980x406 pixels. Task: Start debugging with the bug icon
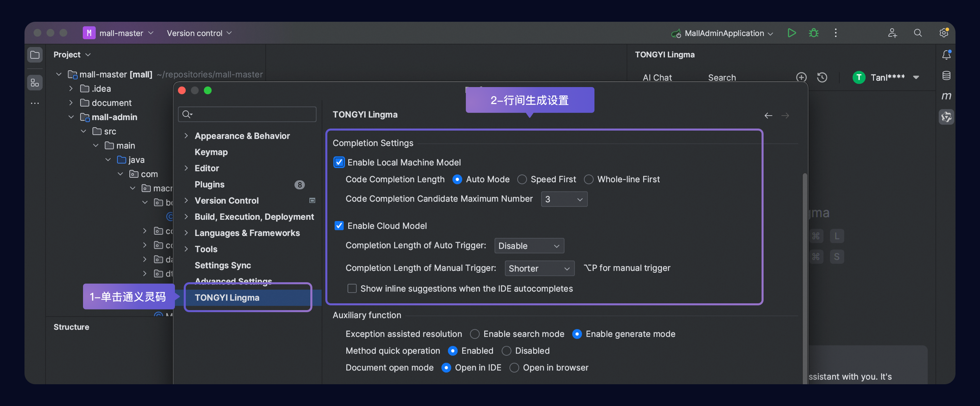813,33
